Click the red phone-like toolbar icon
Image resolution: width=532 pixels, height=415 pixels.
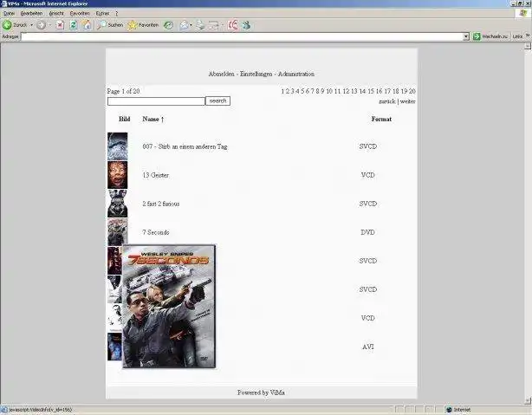[233, 25]
